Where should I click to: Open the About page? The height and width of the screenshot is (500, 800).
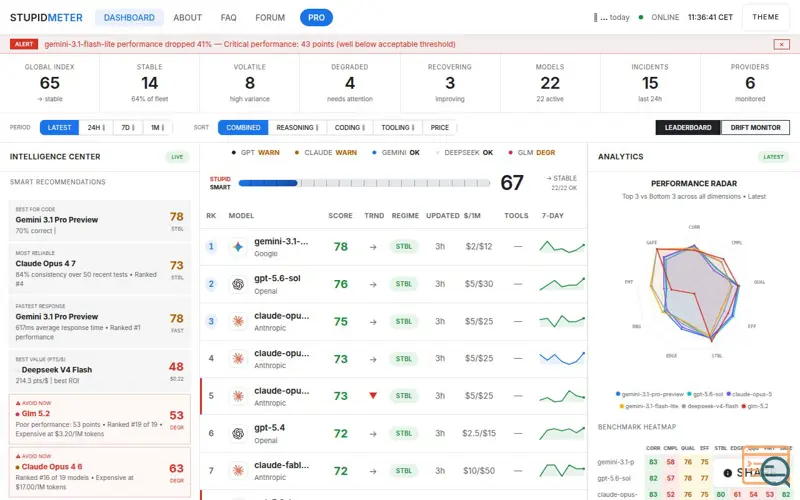coord(188,18)
